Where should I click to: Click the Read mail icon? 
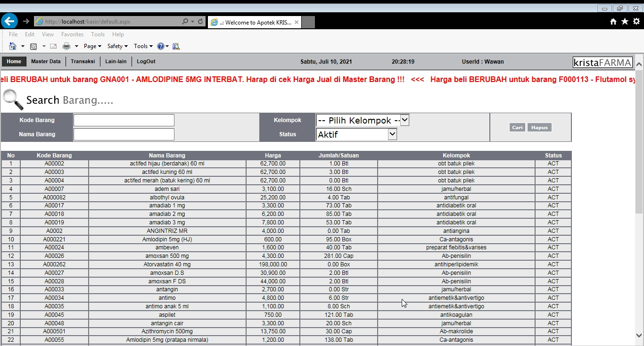point(53,46)
